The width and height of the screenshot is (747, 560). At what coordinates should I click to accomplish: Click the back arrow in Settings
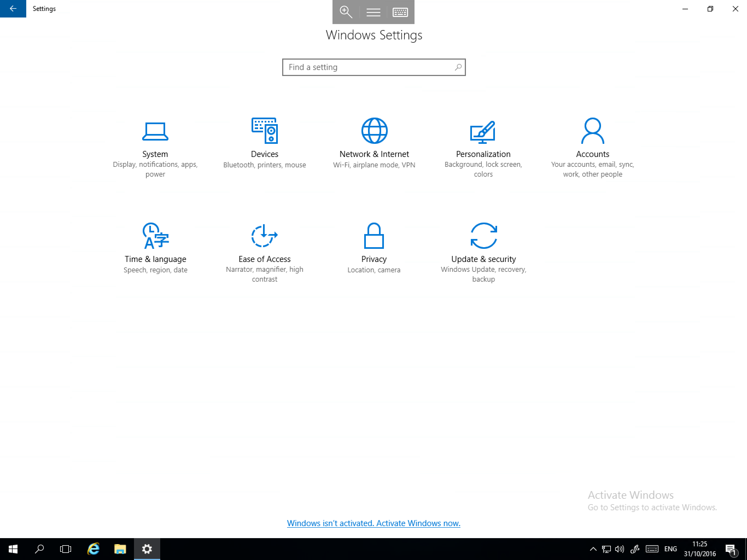click(x=13, y=8)
